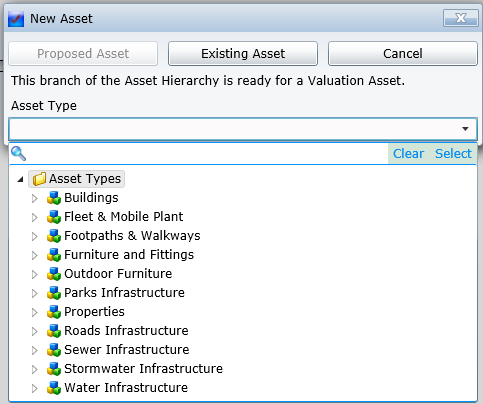Expand the Stormwater Infrastructure branch
Screen dimensions: 483x404
point(34,369)
